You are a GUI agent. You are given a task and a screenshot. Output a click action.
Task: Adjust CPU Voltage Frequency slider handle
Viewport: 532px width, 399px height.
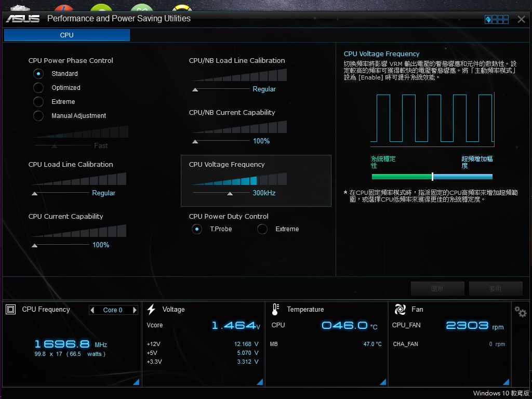230,193
